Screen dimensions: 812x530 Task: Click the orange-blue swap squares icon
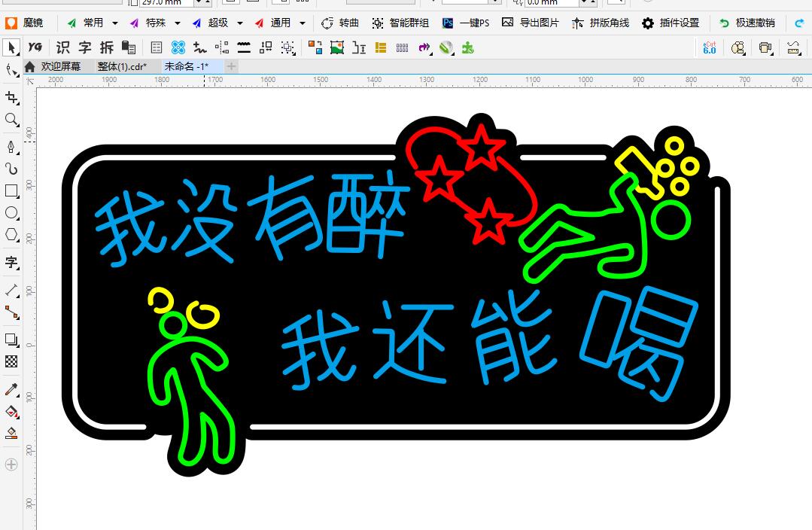click(x=315, y=47)
